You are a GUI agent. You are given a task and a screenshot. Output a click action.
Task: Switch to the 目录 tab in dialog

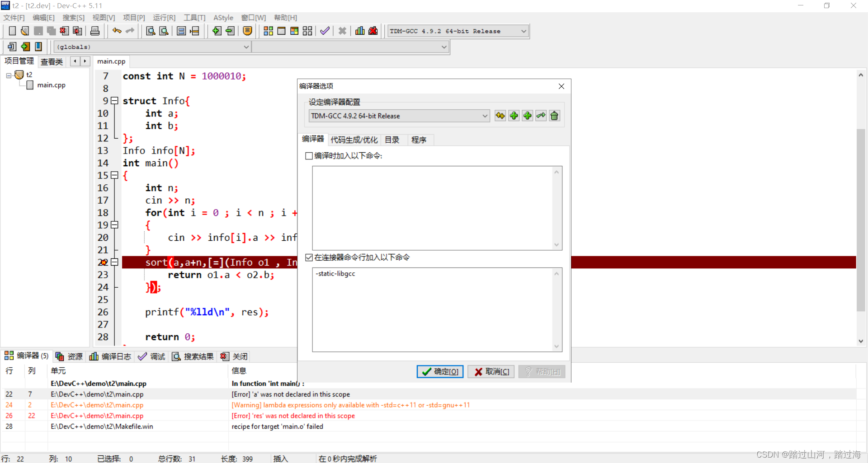coord(392,140)
